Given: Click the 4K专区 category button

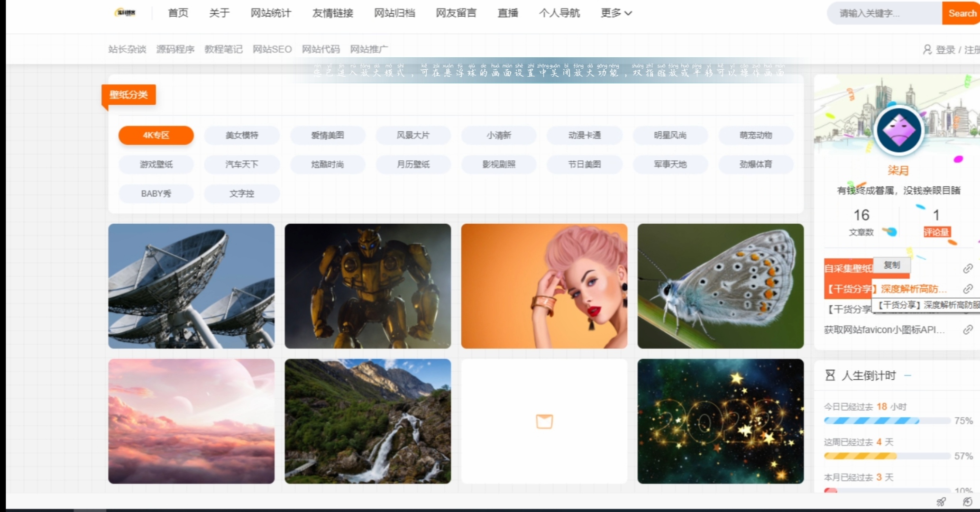Looking at the screenshot, I should (x=156, y=135).
